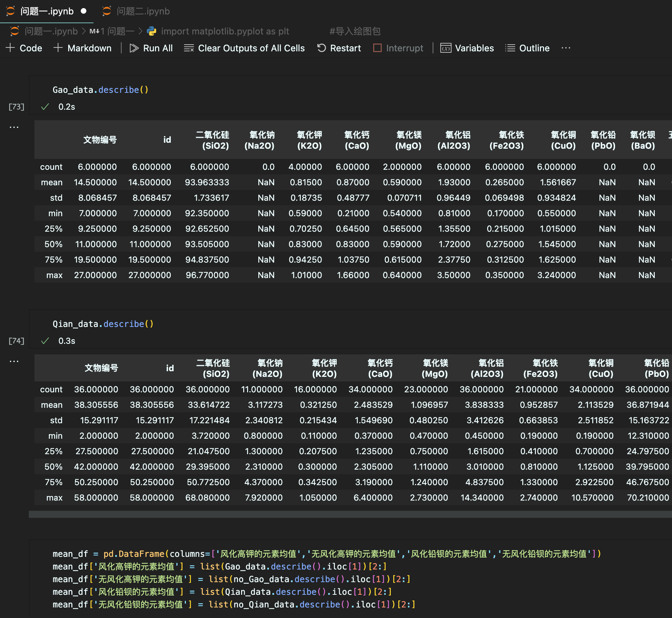This screenshot has height=618, width=672.
Task: Click the unsaved dot on 问题一.ipynb tab
Action: click(x=84, y=11)
